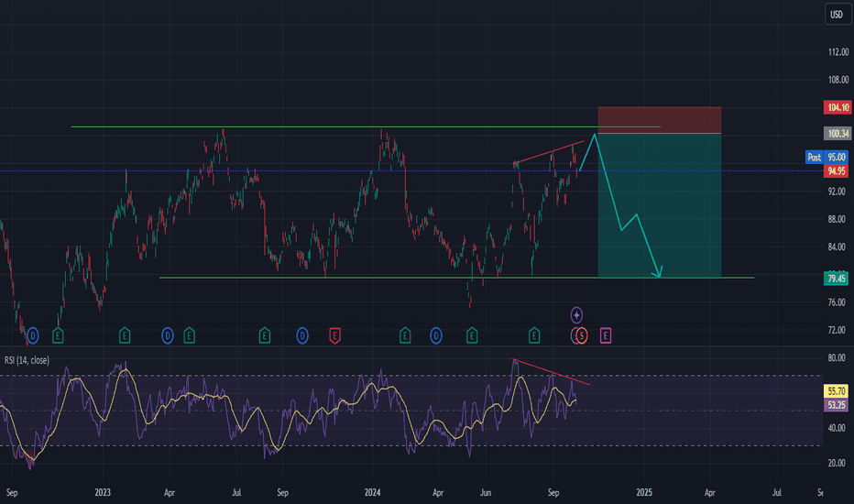Click the purple star event marker
Viewport: 854px width, 504px height.
pyautogui.click(x=576, y=315)
